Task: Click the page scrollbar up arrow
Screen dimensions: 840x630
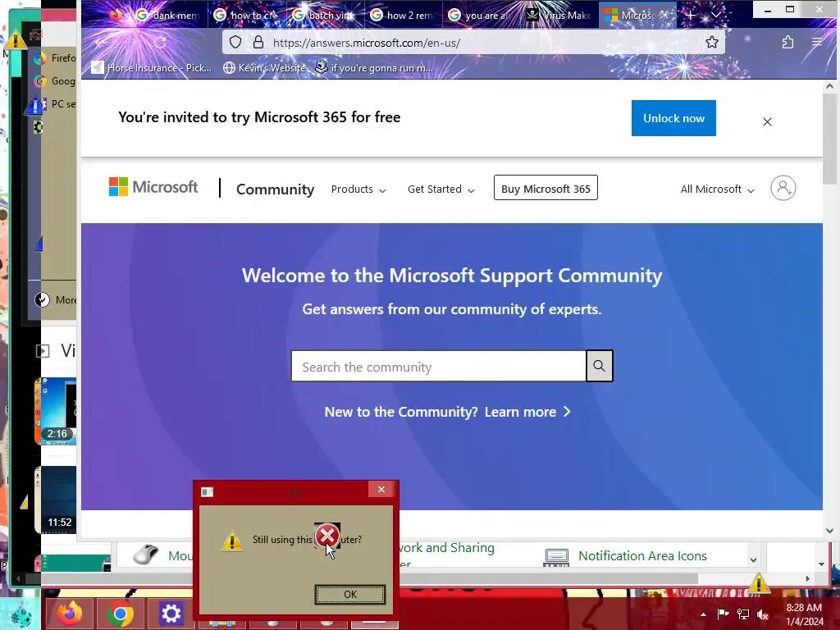Action: 829,86
